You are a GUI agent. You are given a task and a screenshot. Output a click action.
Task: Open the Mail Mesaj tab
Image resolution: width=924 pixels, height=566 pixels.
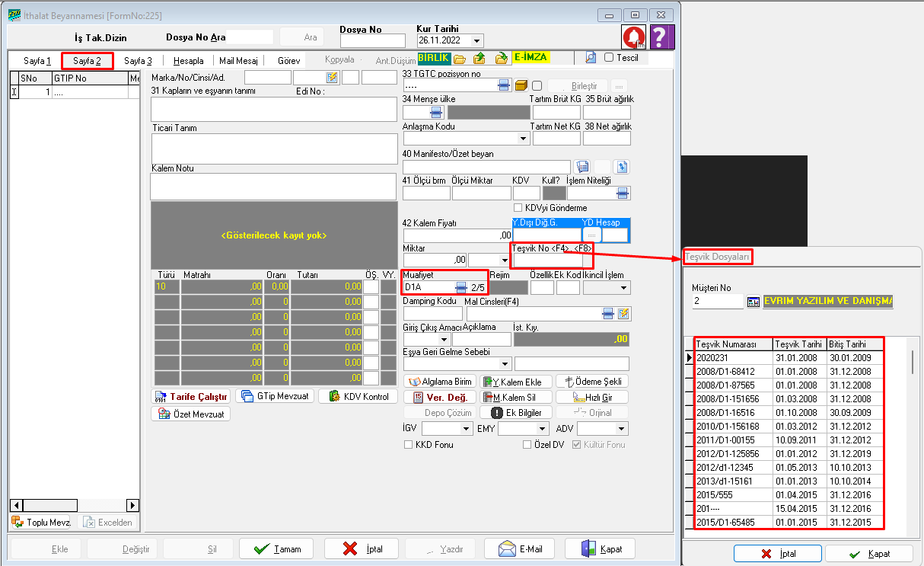click(238, 61)
